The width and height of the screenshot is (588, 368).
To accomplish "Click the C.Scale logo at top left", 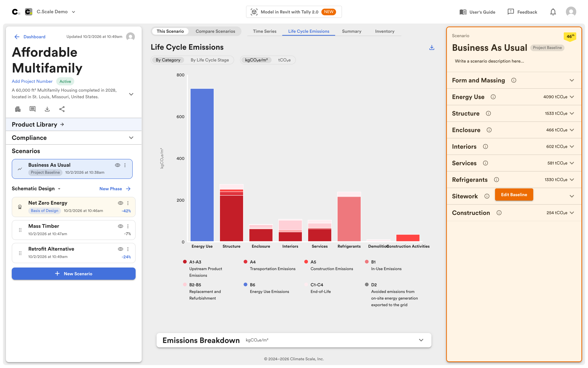I will point(16,12).
